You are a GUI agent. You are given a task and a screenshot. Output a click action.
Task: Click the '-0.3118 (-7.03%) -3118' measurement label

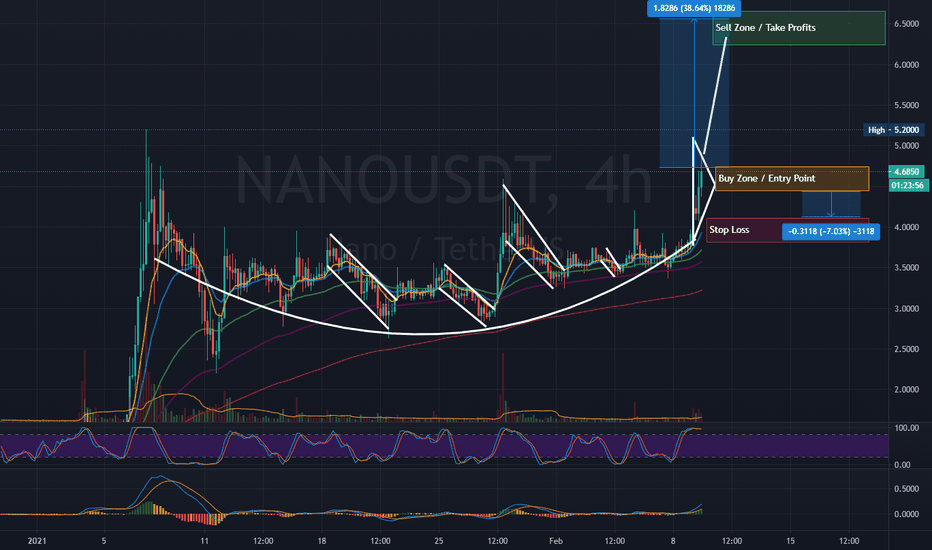pyautogui.click(x=831, y=231)
